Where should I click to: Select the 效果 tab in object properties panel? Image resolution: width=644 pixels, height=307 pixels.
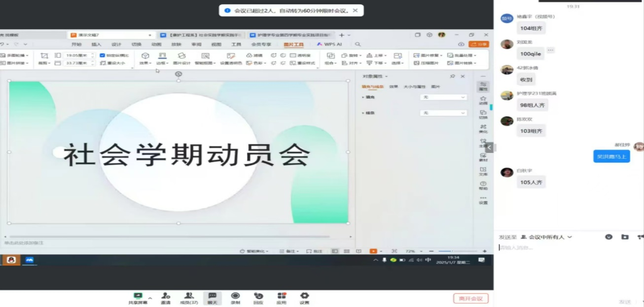pos(394,86)
